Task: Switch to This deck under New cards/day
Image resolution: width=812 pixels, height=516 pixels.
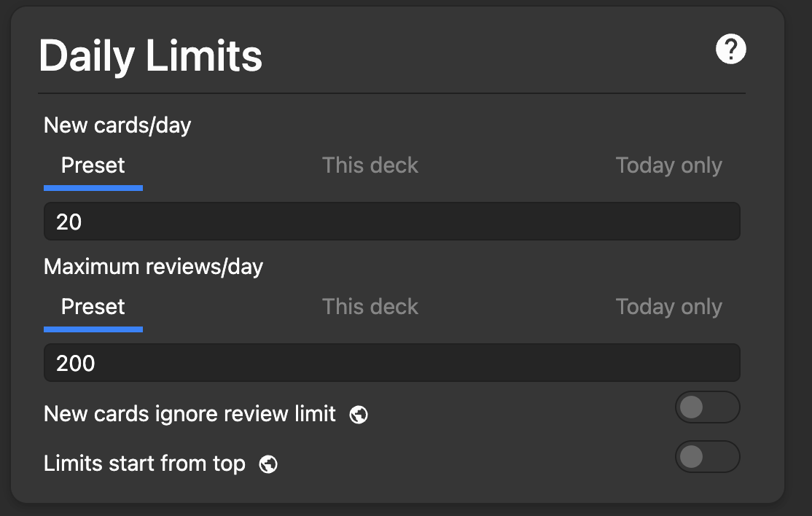Action: pos(370,165)
